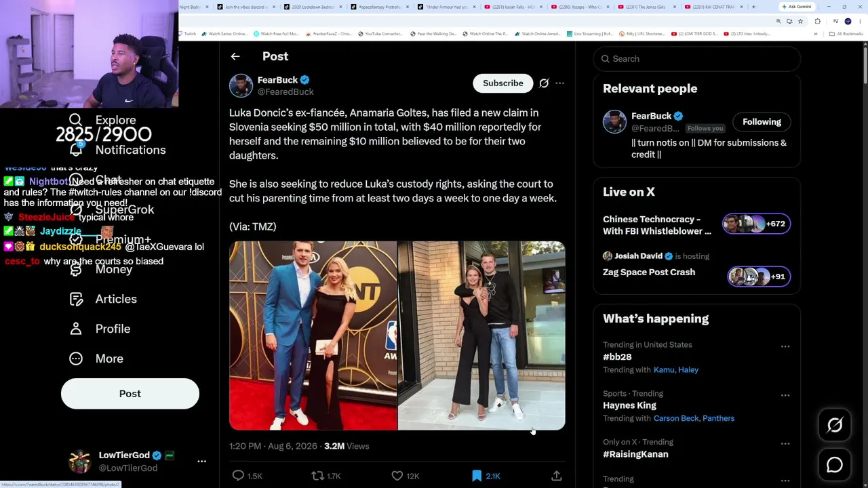Open the #RaisingKanan trend
868x488 pixels.
coord(635,455)
